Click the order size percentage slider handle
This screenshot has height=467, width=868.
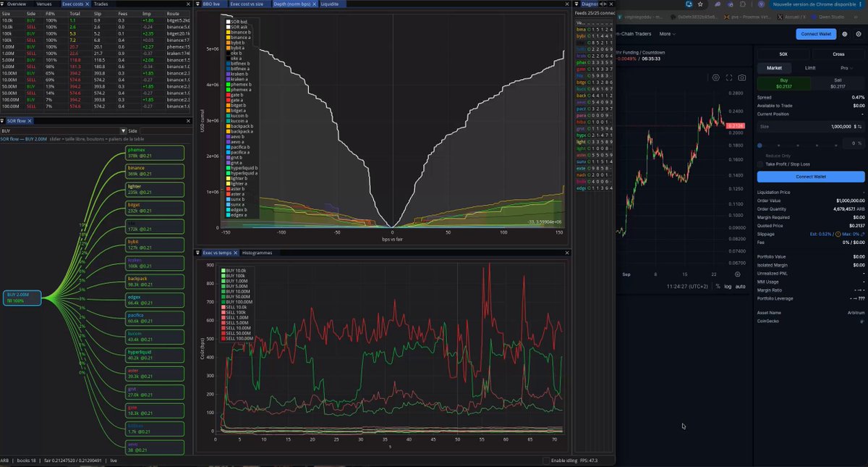(x=759, y=144)
